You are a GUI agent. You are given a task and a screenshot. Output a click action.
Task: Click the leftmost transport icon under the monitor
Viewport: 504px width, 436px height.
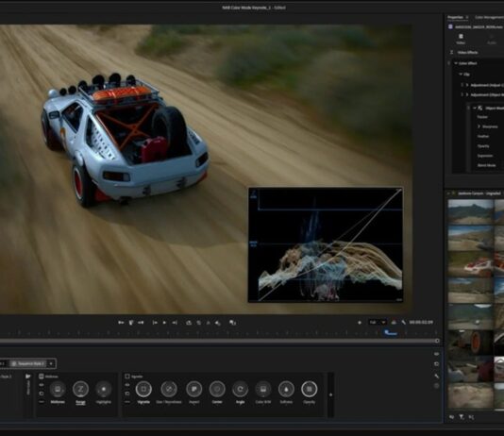coord(121,323)
